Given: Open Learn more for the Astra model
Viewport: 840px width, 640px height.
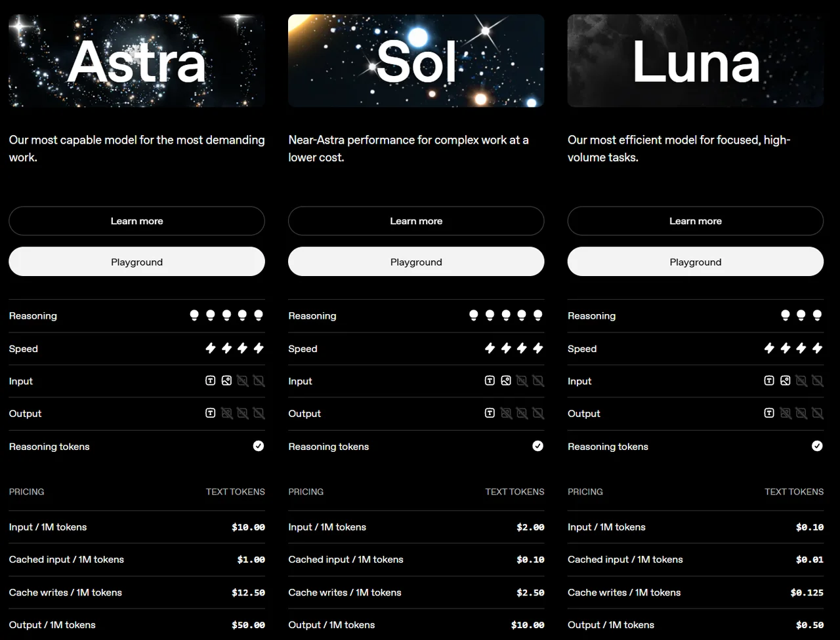Looking at the screenshot, I should (x=136, y=221).
